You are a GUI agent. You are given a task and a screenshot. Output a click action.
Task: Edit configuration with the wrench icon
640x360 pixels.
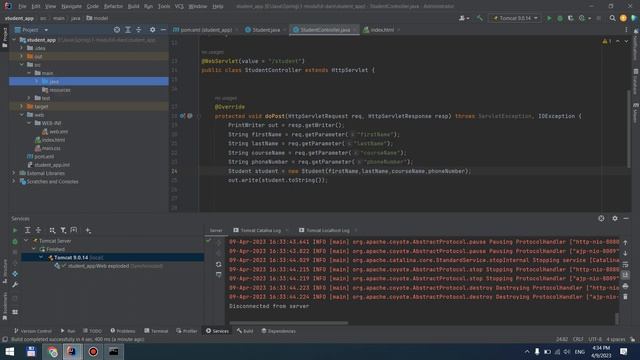[15, 285]
